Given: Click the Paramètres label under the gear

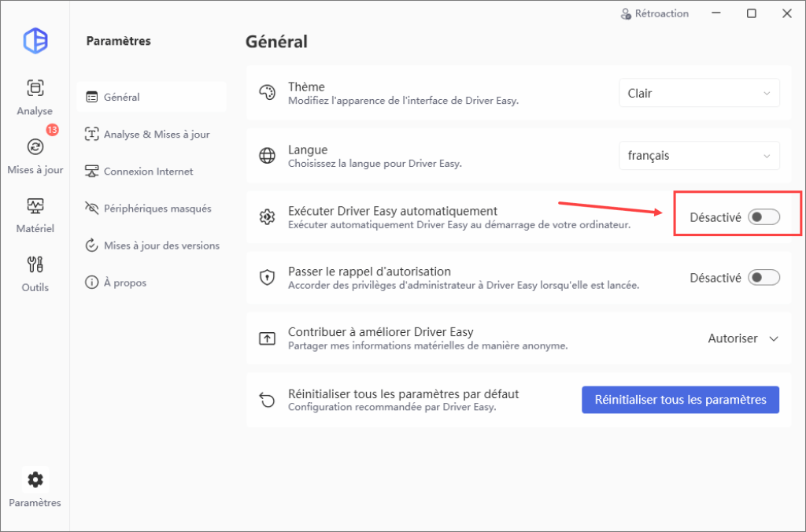Looking at the screenshot, I should pyautogui.click(x=35, y=503).
